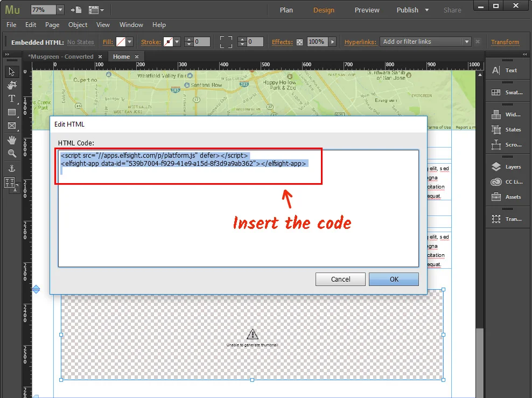Open the zoom level dropdown
532x398 pixels.
tap(60, 10)
